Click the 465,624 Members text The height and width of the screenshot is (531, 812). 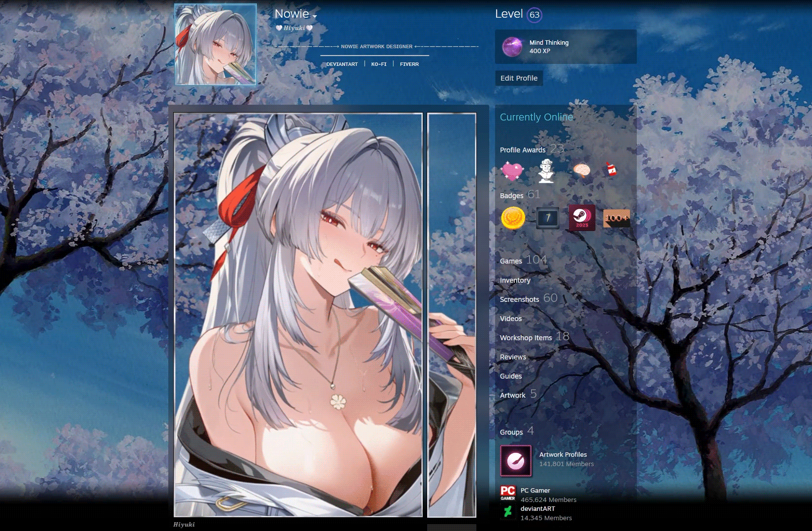[549, 500]
